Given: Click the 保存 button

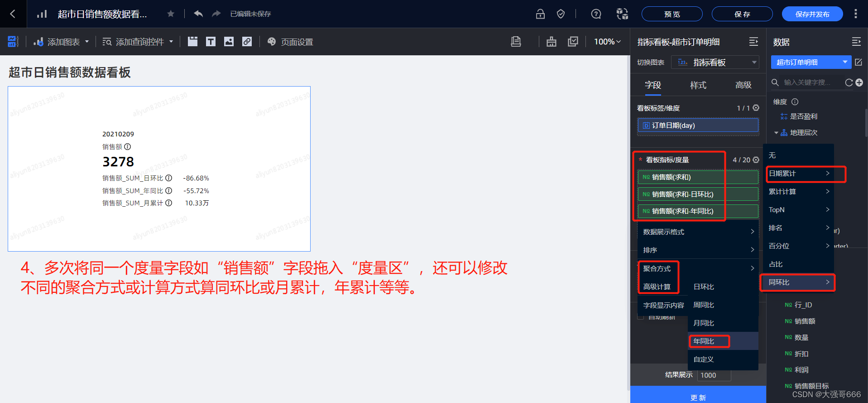Looking at the screenshot, I should click(x=742, y=14).
